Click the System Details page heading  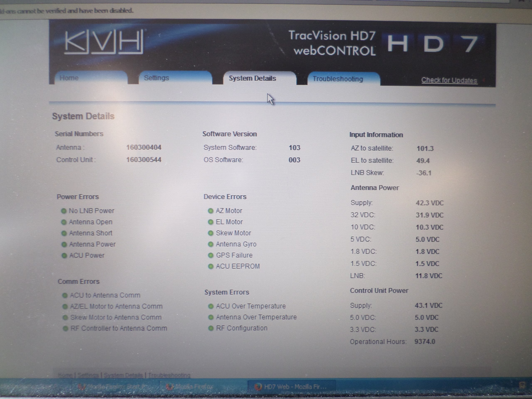83,116
